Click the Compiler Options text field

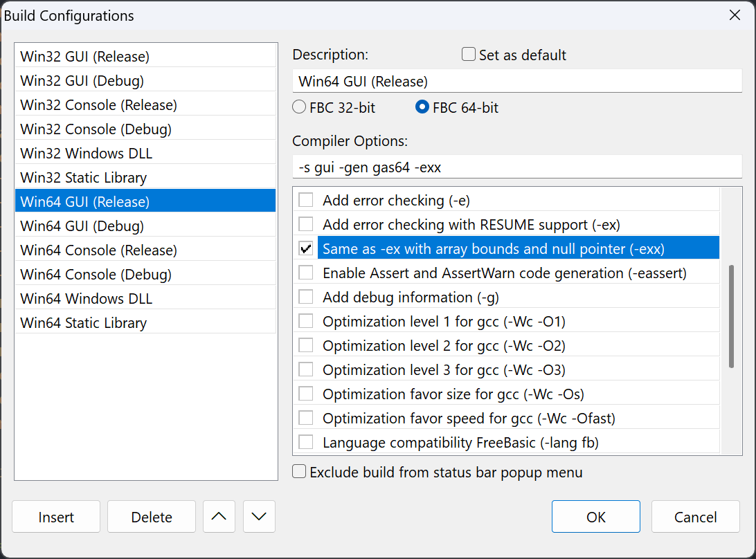tap(517, 167)
